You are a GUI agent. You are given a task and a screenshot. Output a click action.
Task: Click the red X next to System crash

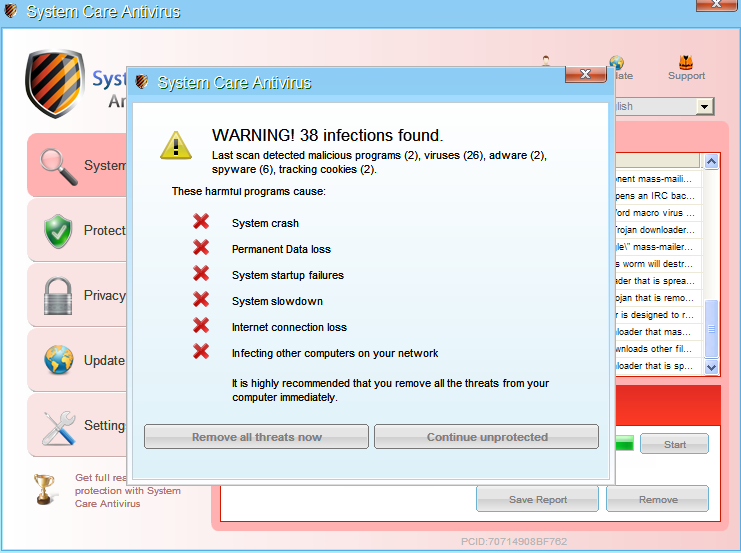pyautogui.click(x=201, y=221)
